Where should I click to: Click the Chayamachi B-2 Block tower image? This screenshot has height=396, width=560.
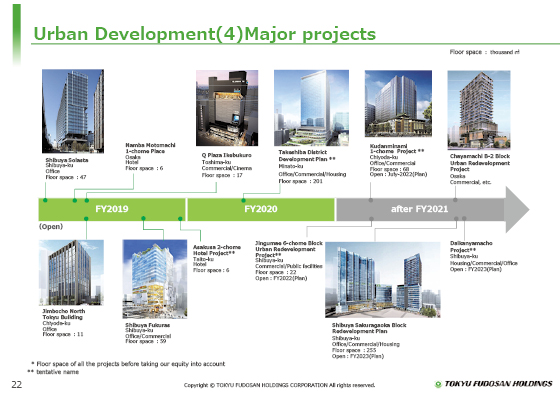[479, 110]
